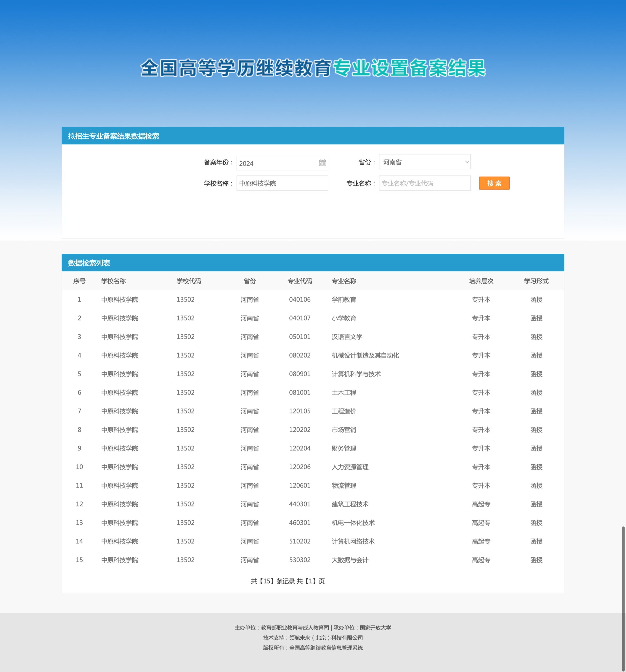Click the 序号 column header
The image size is (626, 672).
pyautogui.click(x=79, y=281)
